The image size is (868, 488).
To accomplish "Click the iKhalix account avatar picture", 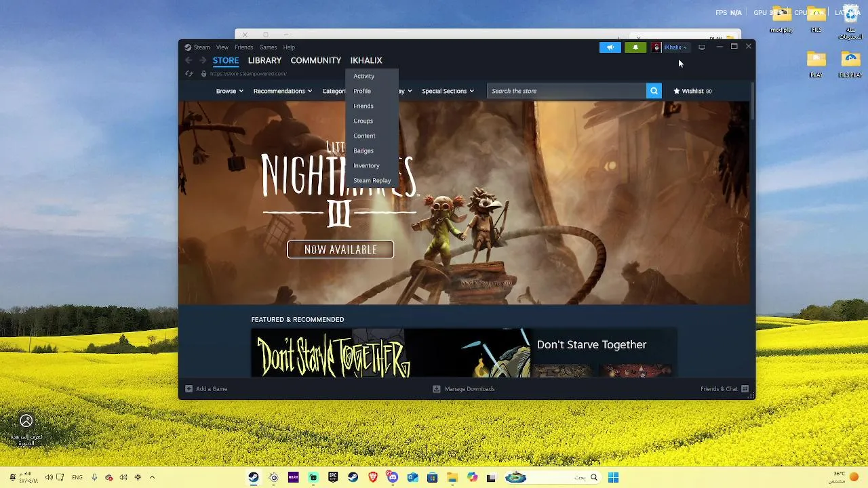I will 656,47.
